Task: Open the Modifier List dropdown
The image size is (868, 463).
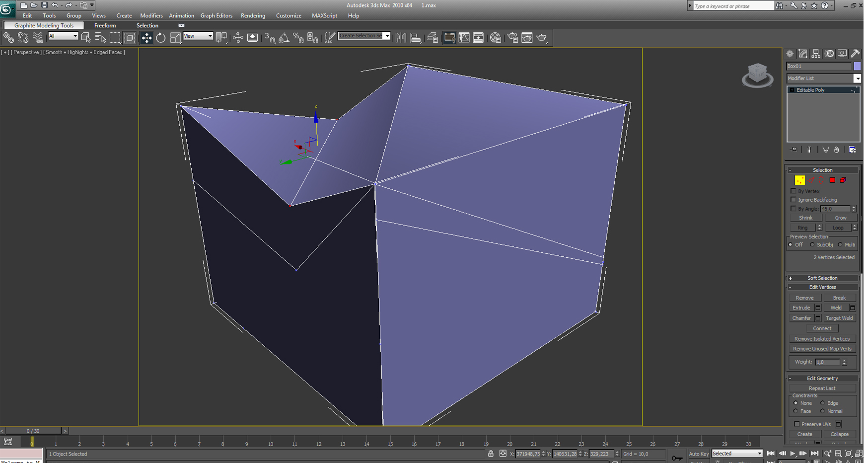Action: click(824, 78)
